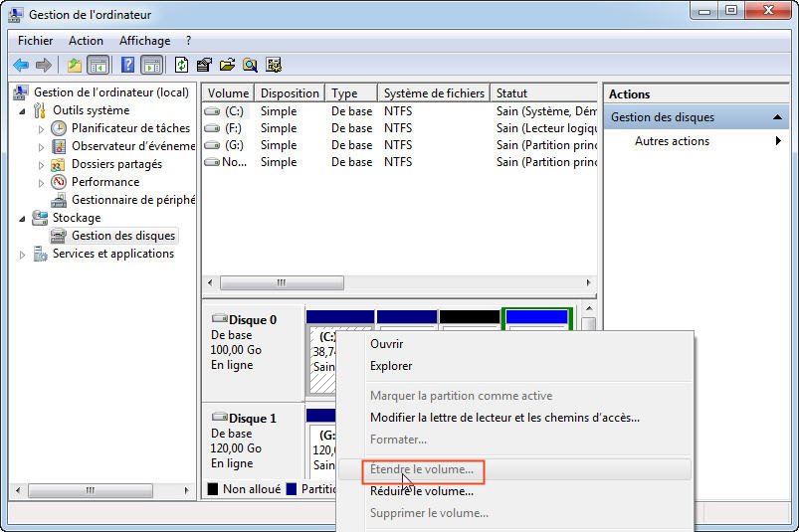Expand Dossiers partagés node
This screenshot has width=799, height=532.
coord(41,165)
